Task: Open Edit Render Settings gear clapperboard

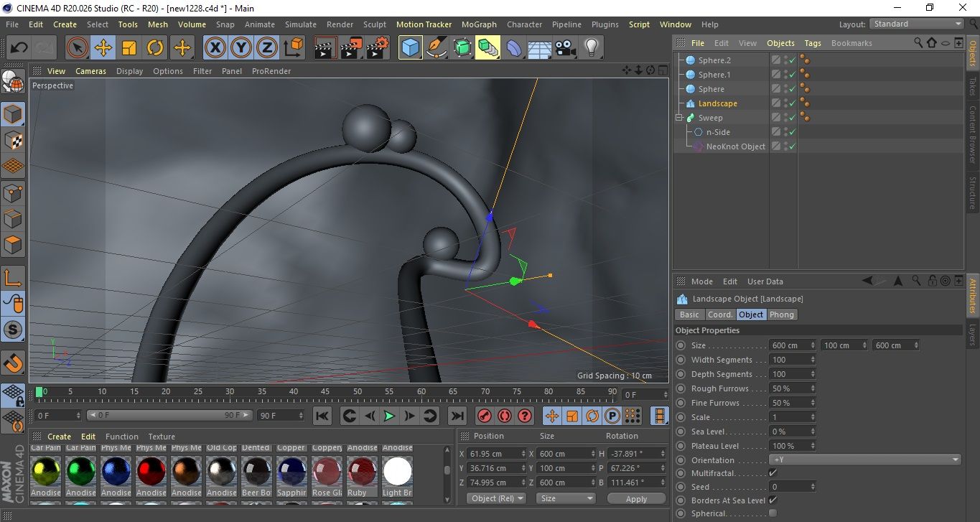Action: click(x=377, y=48)
